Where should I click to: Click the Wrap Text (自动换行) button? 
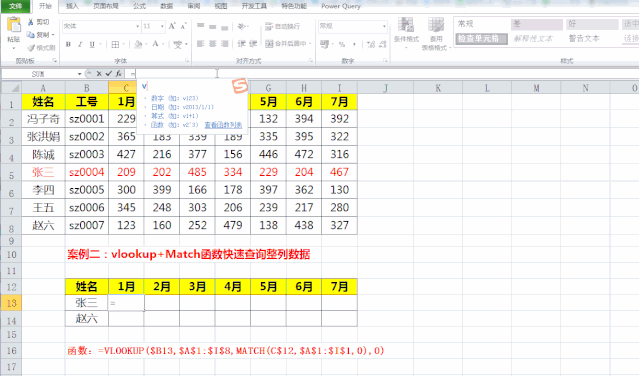point(282,26)
